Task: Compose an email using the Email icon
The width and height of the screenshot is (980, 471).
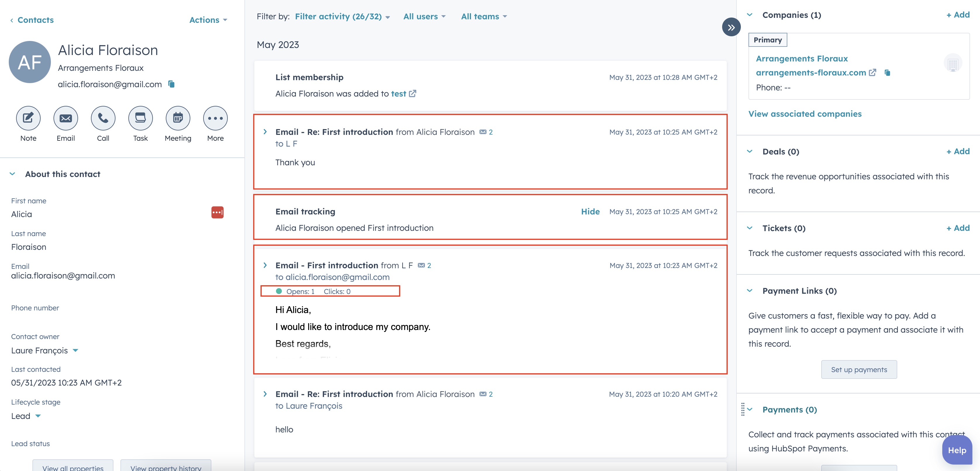Action: pyautogui.click(x=65, y=118)
